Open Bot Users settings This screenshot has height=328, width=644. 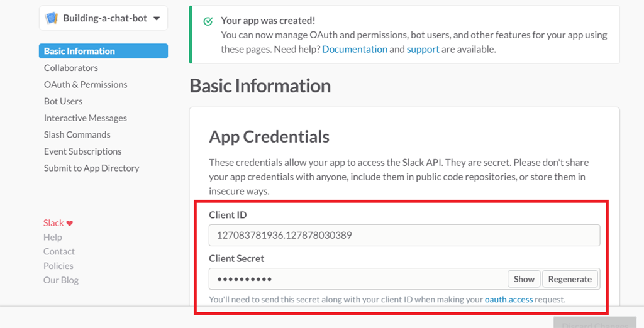63,101
